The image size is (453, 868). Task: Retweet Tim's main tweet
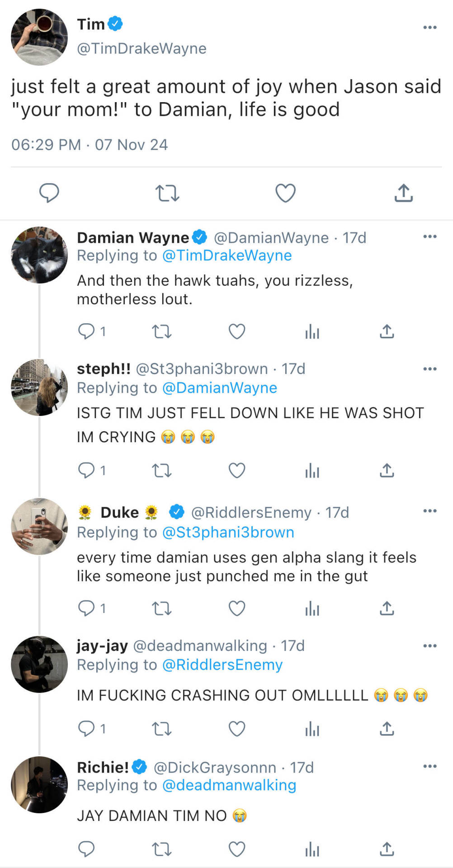pos(167,193)
